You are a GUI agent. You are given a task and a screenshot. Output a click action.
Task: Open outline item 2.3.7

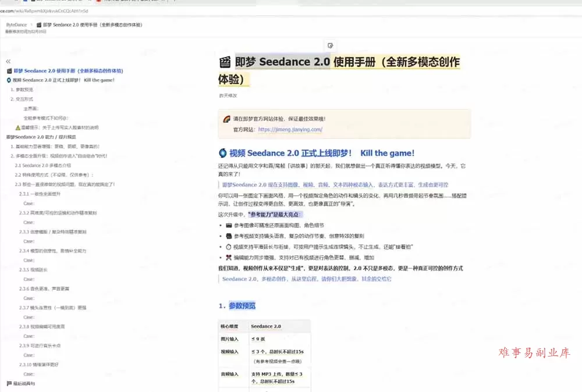point(53,308)
